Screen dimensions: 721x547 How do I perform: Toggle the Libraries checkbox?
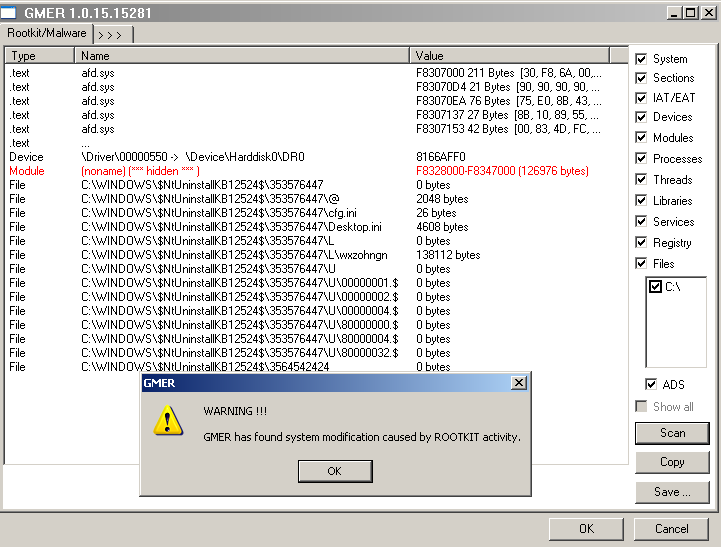[641, 200]
